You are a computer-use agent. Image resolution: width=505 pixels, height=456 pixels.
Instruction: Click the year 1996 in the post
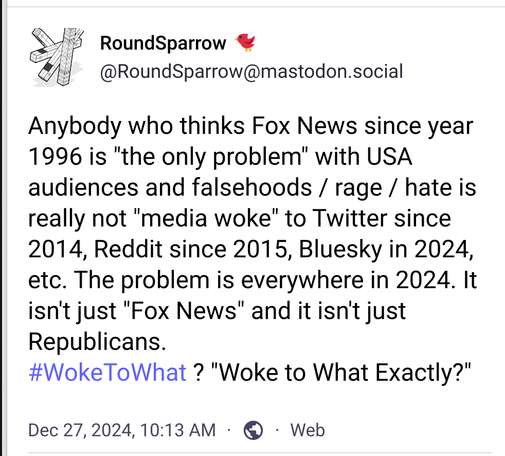[55, 157]
